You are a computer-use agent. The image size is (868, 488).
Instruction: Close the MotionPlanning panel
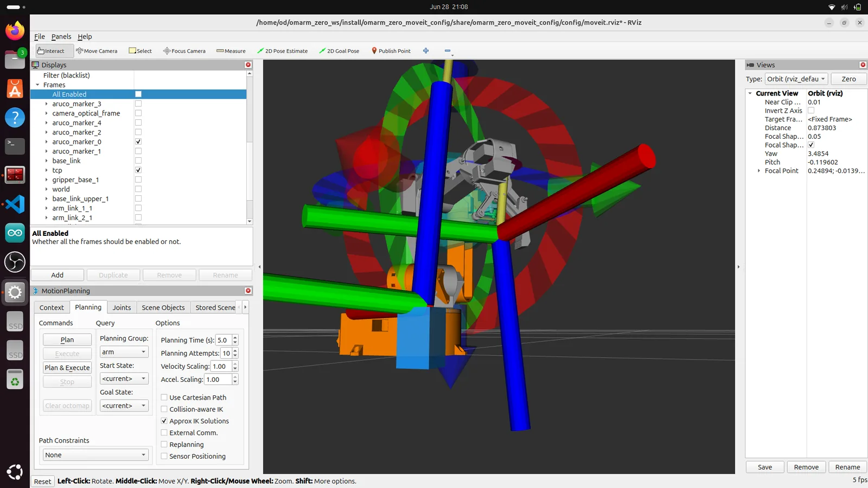pos(248,291)
